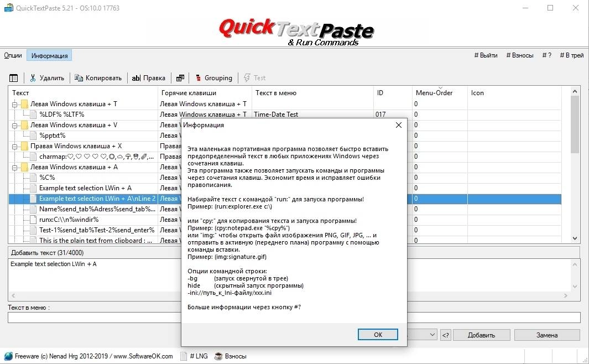The image size is (589, 364).
Task: Select the Name%send_tab%Adress row
Action: [x=97, y=209]
